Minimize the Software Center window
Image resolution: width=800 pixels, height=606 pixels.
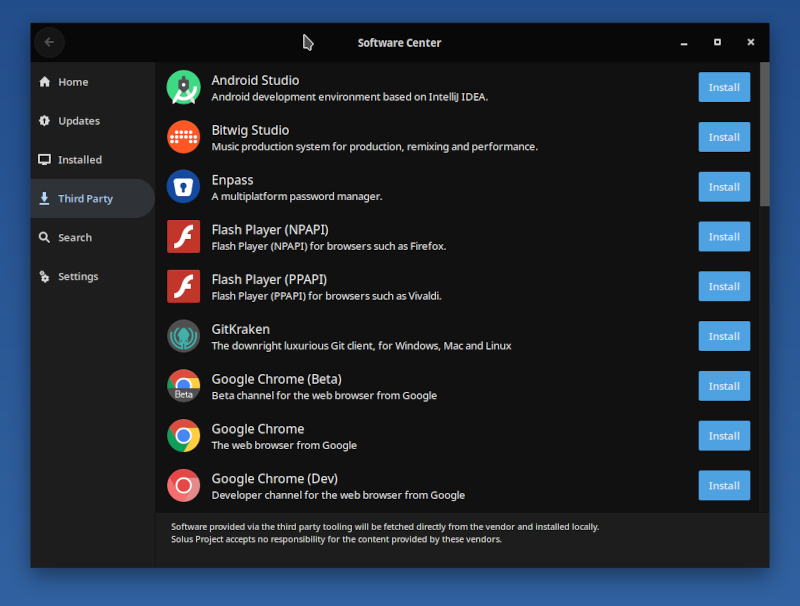click(x=684, y=43)
